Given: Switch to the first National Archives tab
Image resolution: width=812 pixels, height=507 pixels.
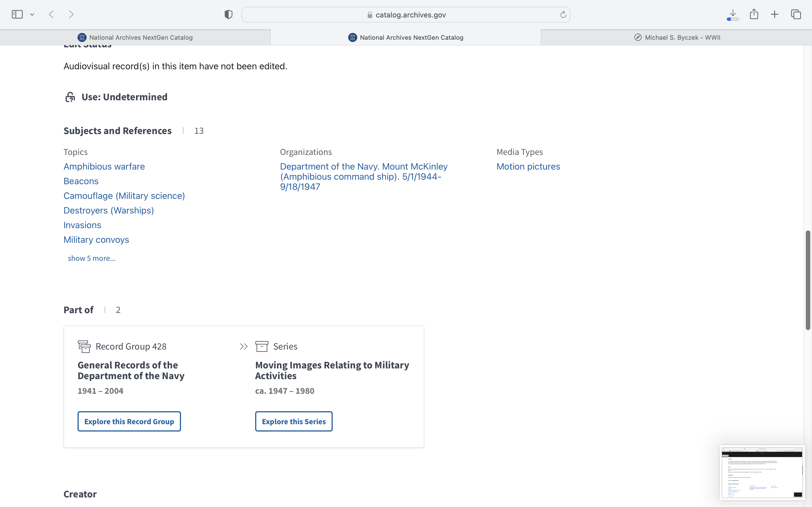Looking at the screenshot, I should coord(135,37).
